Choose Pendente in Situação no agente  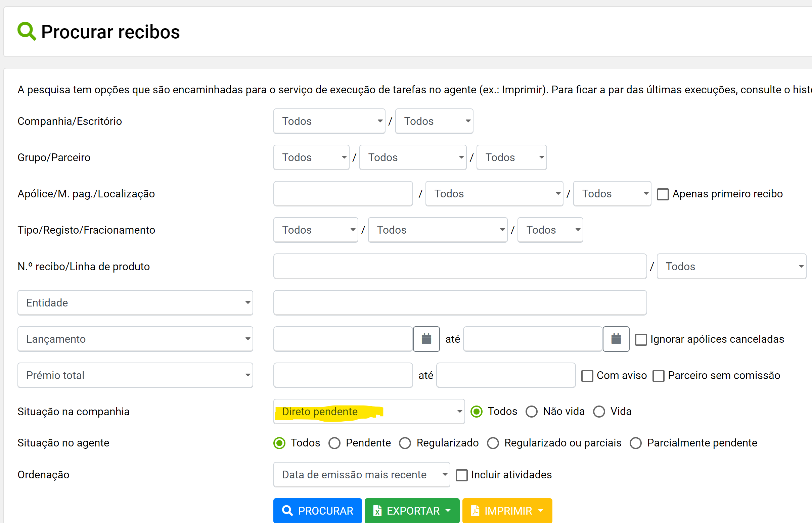(334, 443)
